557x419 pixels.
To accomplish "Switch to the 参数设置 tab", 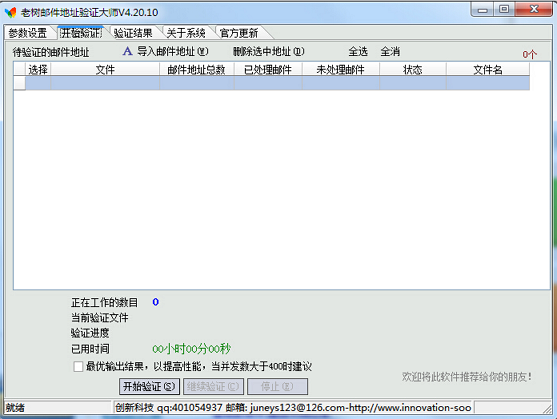I will (28, 33).
